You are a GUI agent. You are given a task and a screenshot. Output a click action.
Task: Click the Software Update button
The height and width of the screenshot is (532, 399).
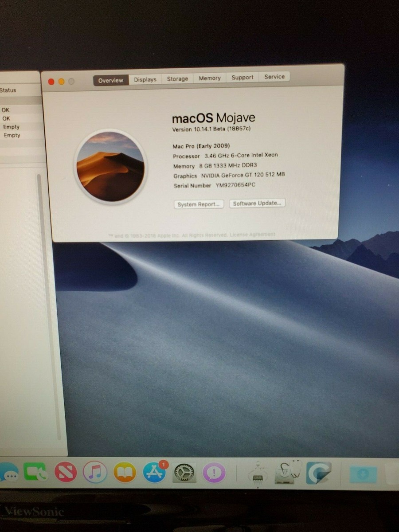[257, 203]
